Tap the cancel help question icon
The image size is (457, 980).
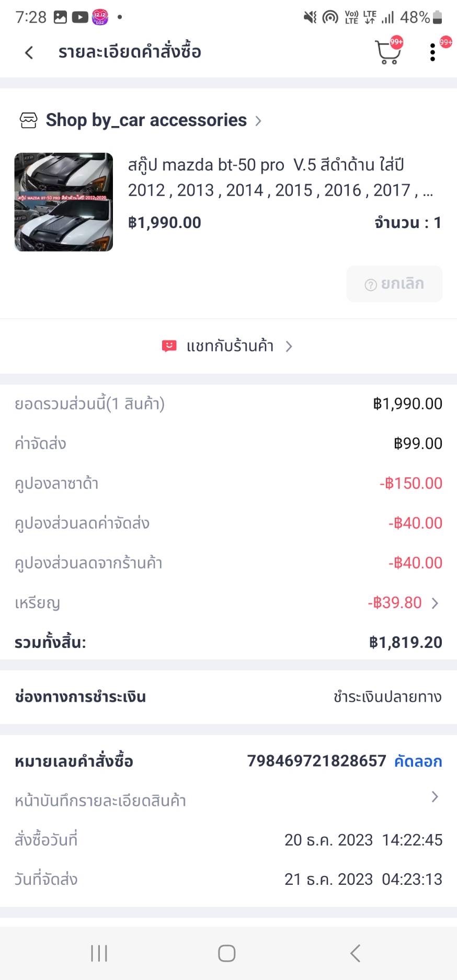point(371,284)
